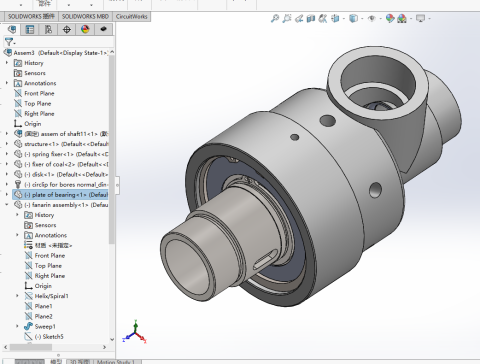This screenshot has width=480, height=364.
Task: Switch to the DisplayManager color ball tab
Action: (x=85, y=29)
